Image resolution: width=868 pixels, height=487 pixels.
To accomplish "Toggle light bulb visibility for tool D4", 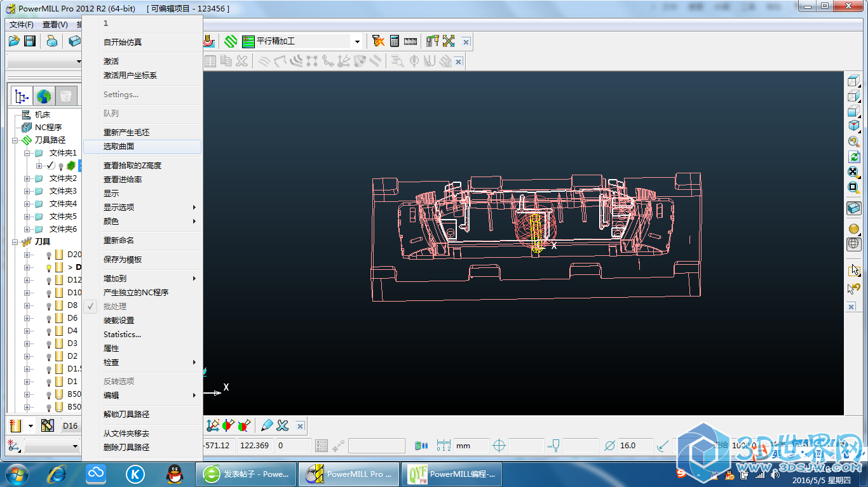I will (49, 331).
